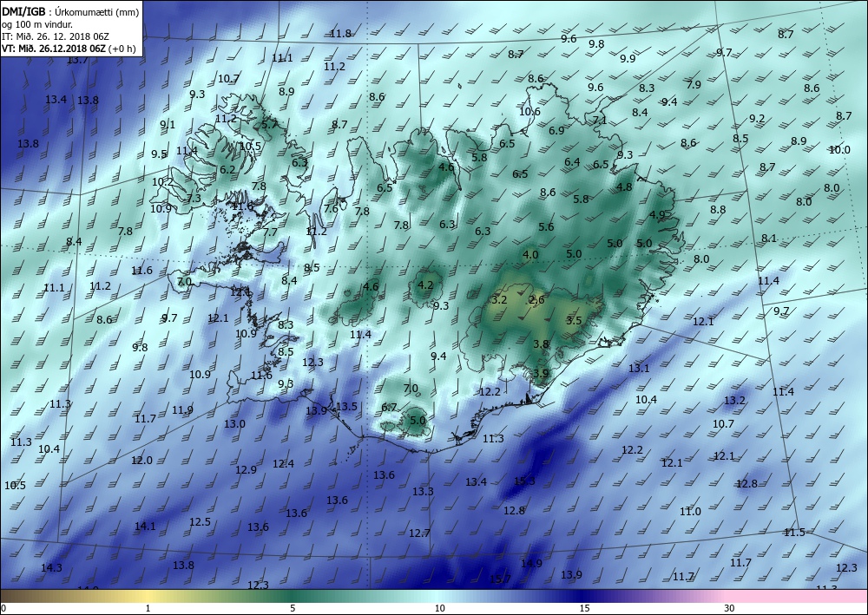The height and width of the screenshot is (615, 868).
Task: Click the value 13.2 in the southeast ocean
Action: (734, 401)
